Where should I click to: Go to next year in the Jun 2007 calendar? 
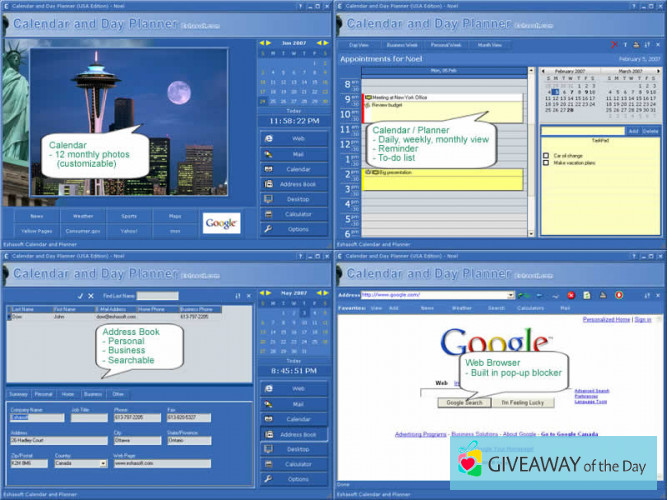click(326, 43)
